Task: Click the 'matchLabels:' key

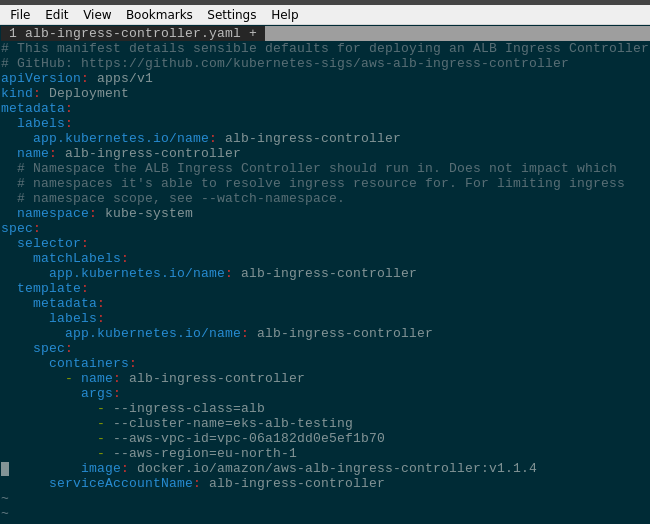Action: [x=80, y=258]
